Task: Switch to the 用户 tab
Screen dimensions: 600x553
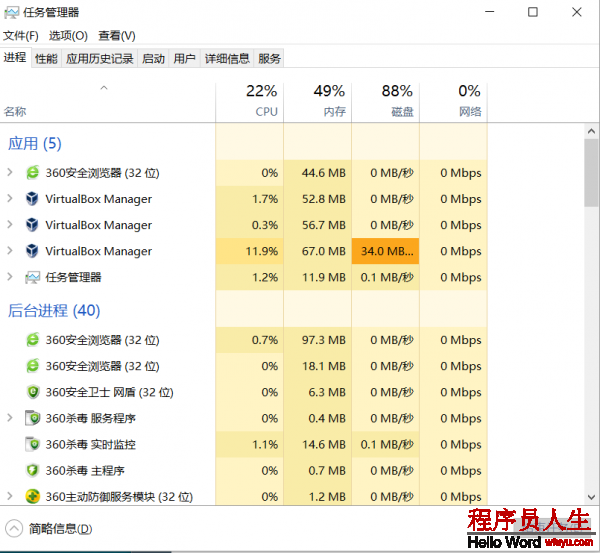Action: (184, 59)
